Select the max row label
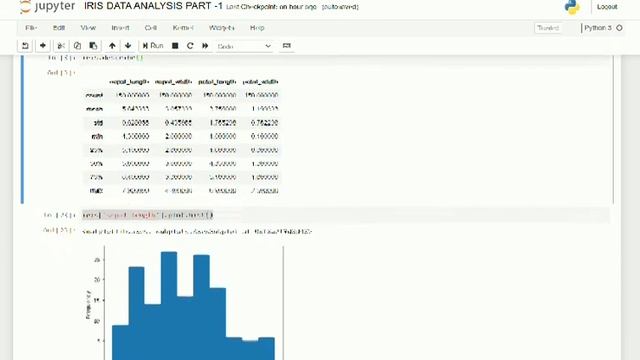This screenshot has height=360, width=640. click(x=96, y=191)
